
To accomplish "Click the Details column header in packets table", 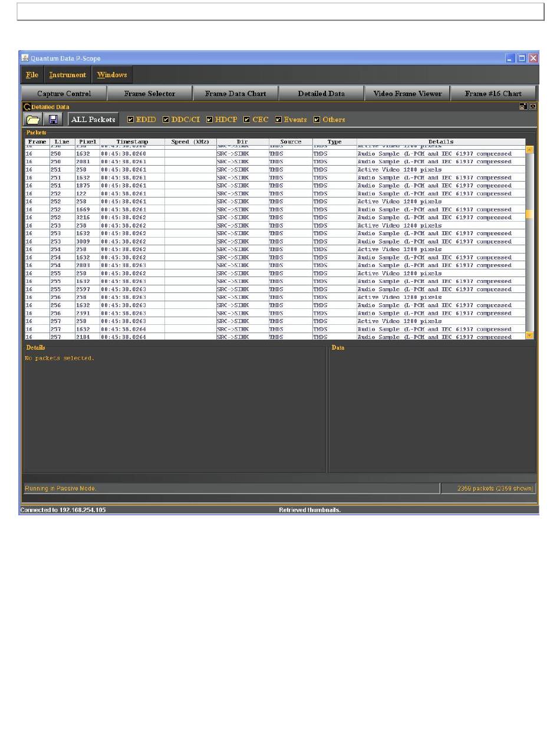I will click(x=441, y=142).
